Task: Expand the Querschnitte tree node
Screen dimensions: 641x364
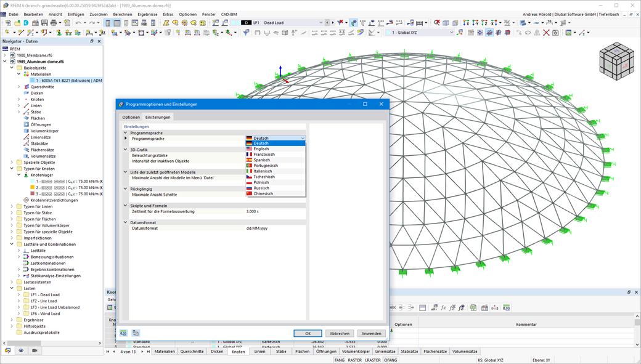Action: click(x=19, y=87)
